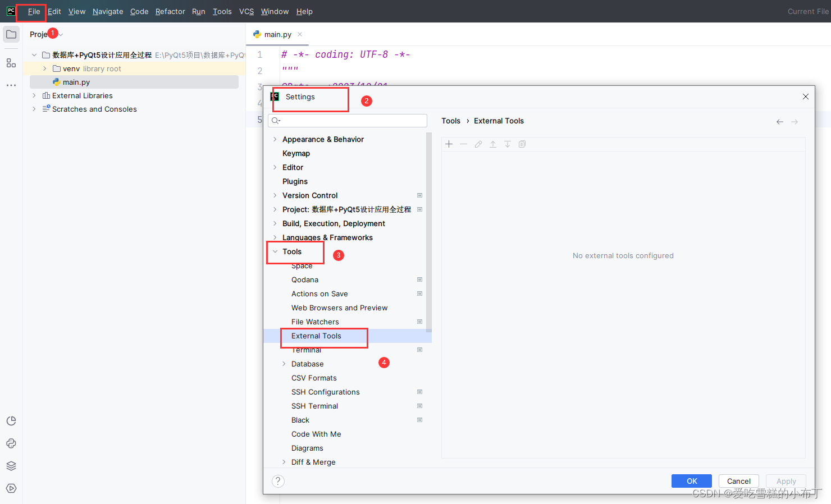This screenshot has width=831, height=504.
Task: Select SSH Configurations setting
Action: (325, 392)
